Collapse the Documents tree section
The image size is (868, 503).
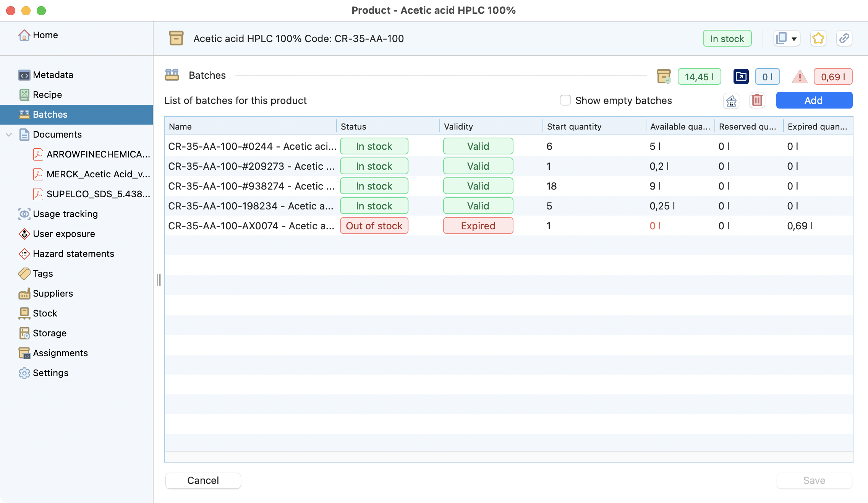click(9, 135)
